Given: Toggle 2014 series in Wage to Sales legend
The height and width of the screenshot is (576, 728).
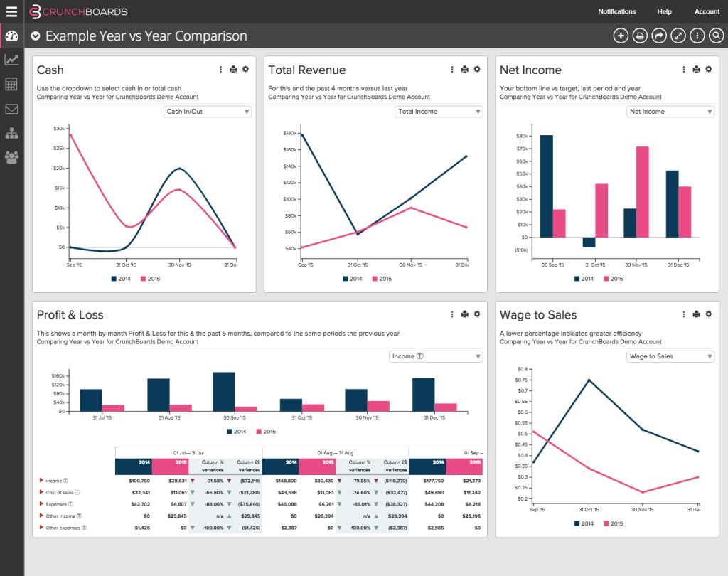Looking at the screenshot, I should (584, 523).
